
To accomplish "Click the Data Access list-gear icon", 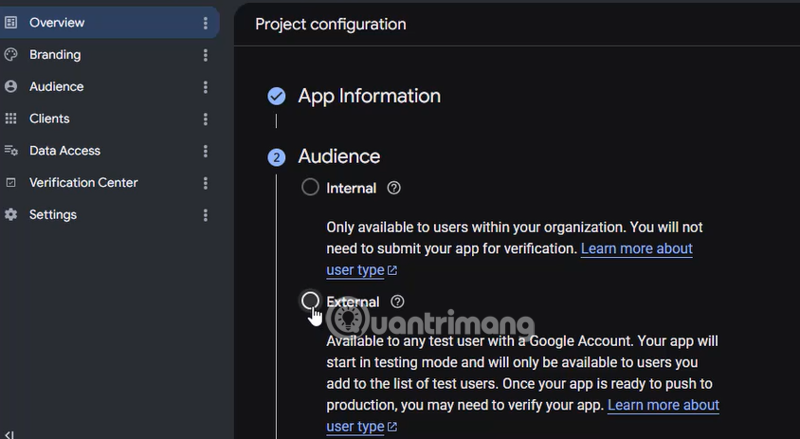I will coord(11,151).
